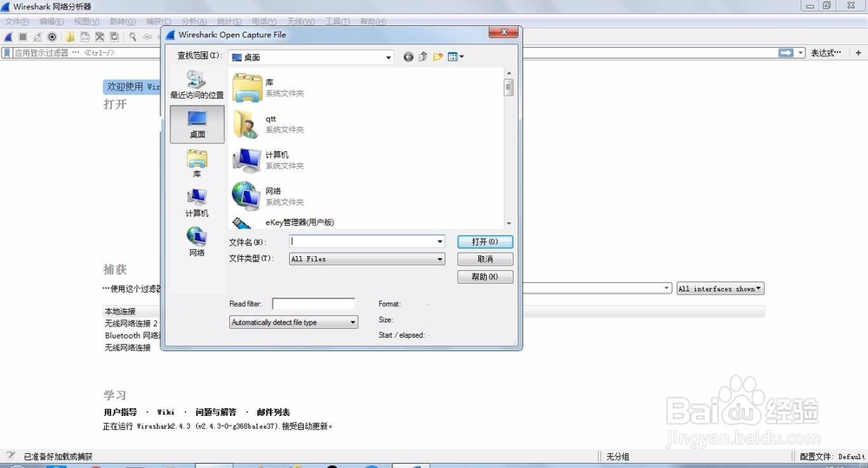
Task: Select Computer icon in dialog sidebar
Action: [x=197, y=202]
